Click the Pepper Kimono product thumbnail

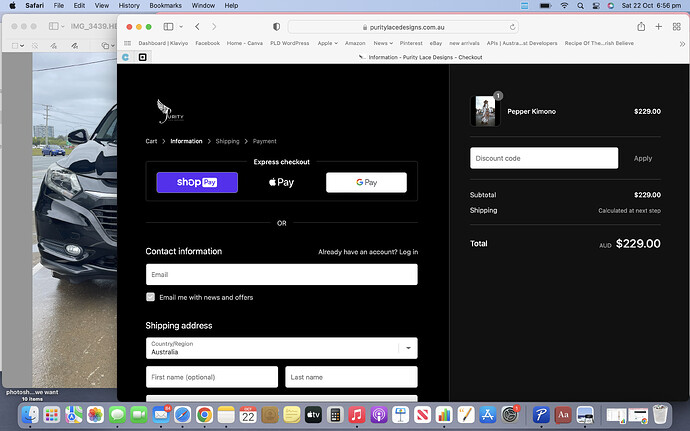point(485,111)
